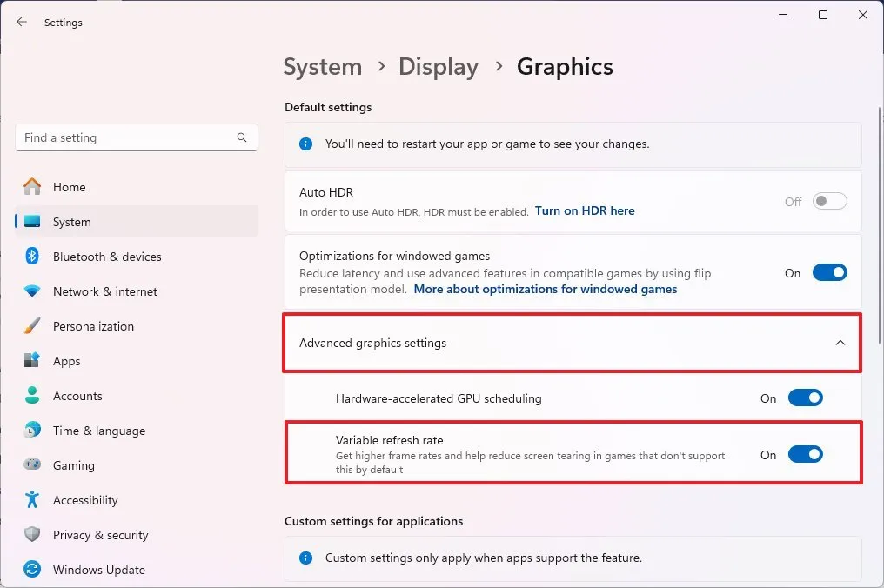Open the Gaming section
Image resolution: width=884 pixels, height=588 pixels.
[75, 465]
